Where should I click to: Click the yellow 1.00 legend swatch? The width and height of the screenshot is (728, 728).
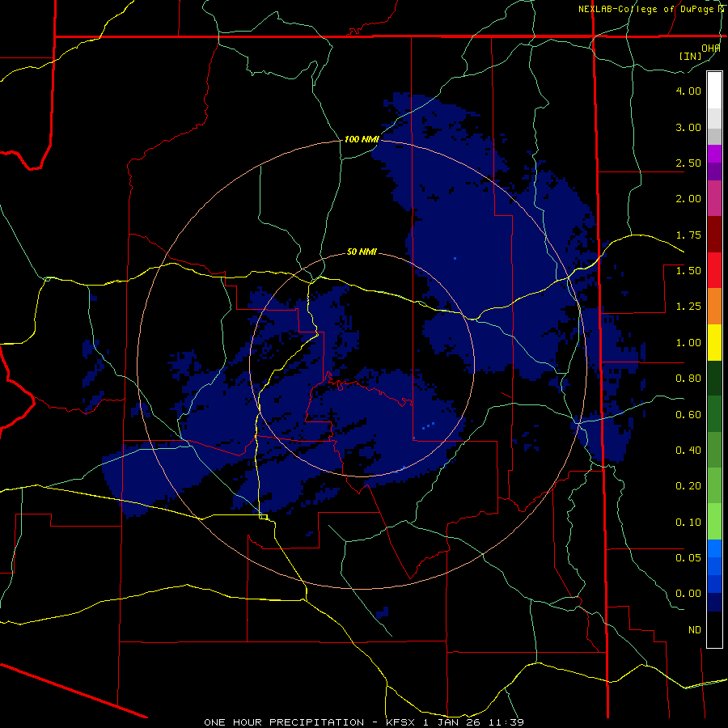coord(714,342)
